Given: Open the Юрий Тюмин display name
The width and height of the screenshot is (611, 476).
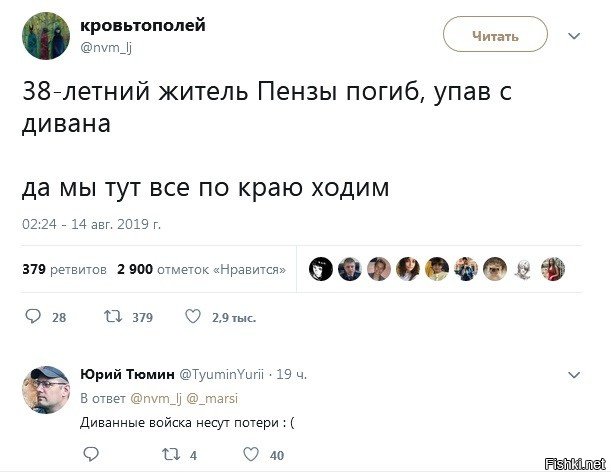Looking at the screenshot, I should (126, 375).
